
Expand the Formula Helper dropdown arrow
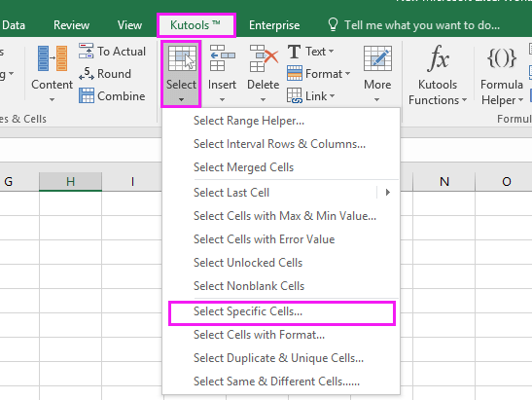click(520, 100)
